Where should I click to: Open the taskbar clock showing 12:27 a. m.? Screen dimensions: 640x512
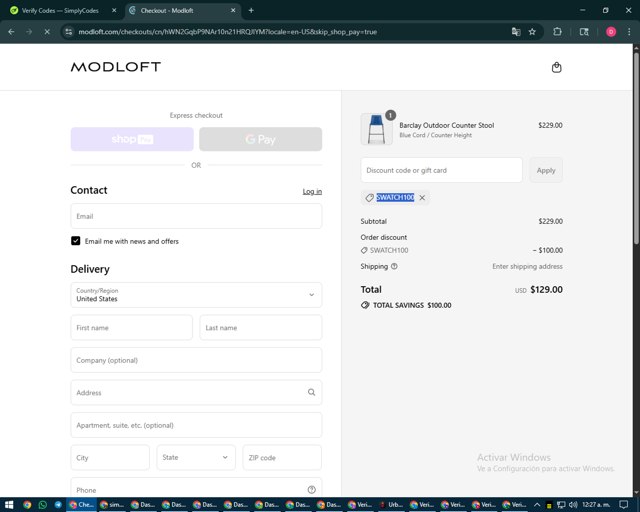[x=596, y=505]
